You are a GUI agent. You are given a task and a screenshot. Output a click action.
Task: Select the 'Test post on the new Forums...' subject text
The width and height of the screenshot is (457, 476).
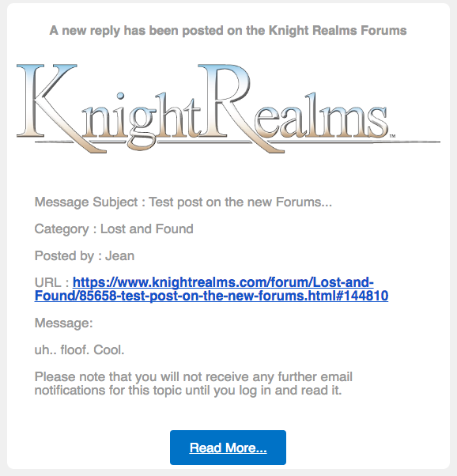coord(240,202)
